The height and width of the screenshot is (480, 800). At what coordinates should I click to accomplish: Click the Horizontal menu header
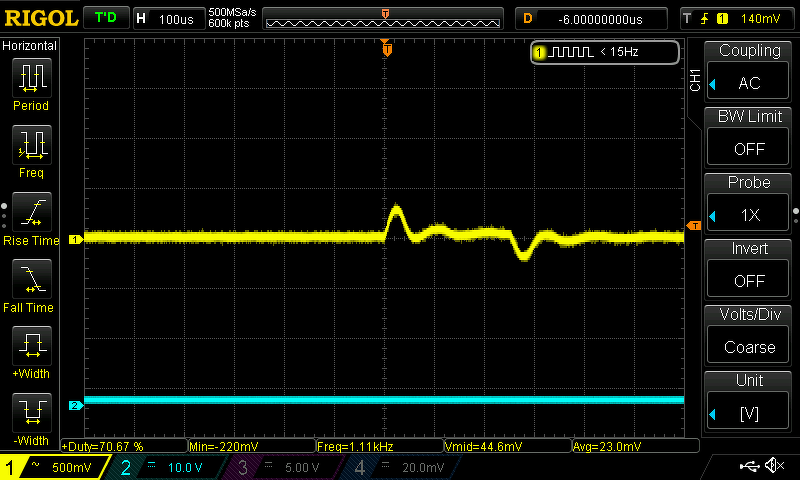[x=30, y=46]
